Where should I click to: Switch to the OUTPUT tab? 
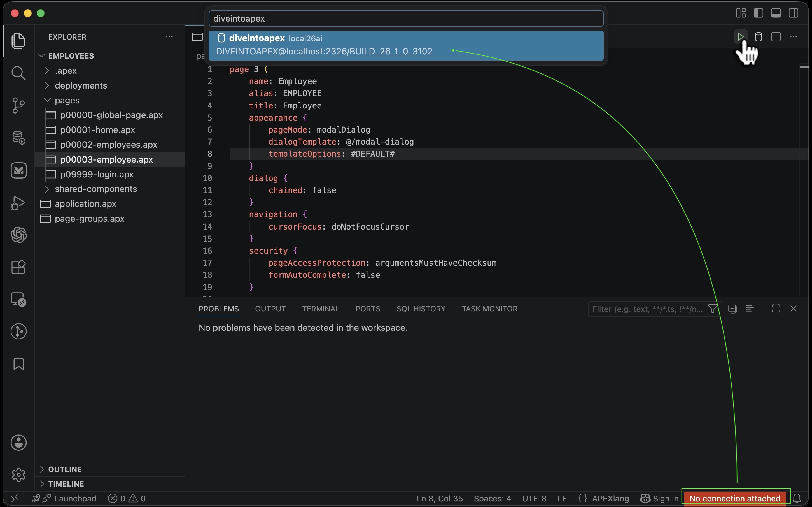(x=270, y=309)
